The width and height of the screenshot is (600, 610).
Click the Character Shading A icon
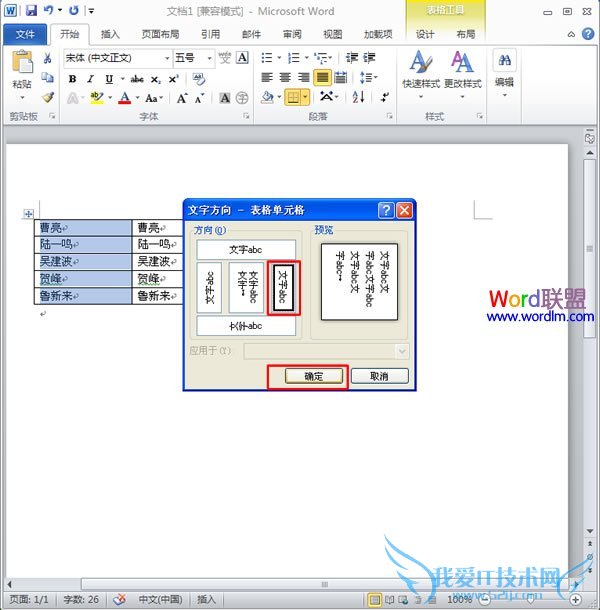coord(225,98)
